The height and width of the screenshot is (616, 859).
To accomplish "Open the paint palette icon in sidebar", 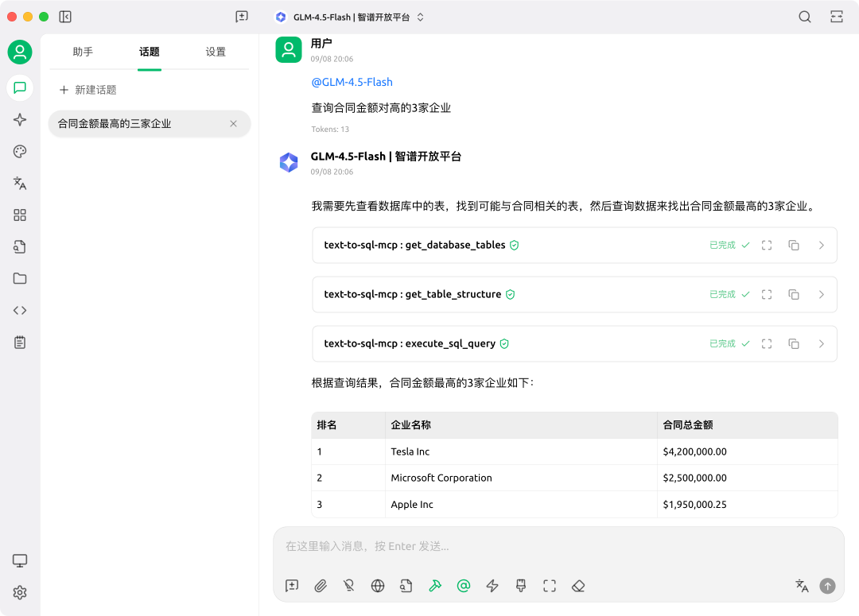I will pyautogui.click(x=20, y=151).
